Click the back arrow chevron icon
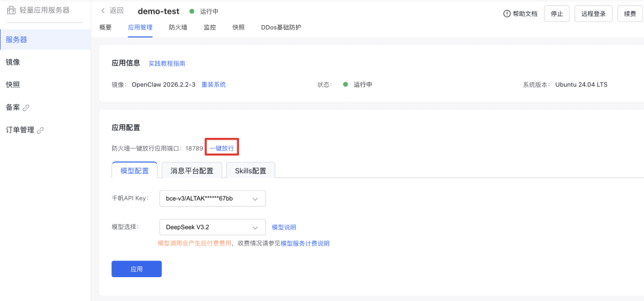The height and width of the screenshot is (301, 644). 103,11
